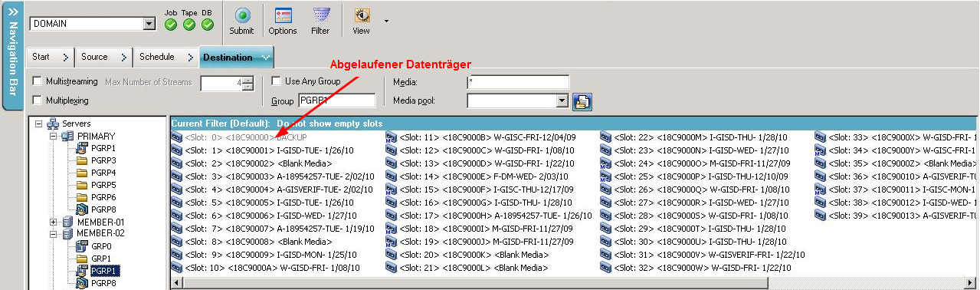
Task: Click tape icon of Slot 0
Action: pyautogui.click(x=177, y=137)
